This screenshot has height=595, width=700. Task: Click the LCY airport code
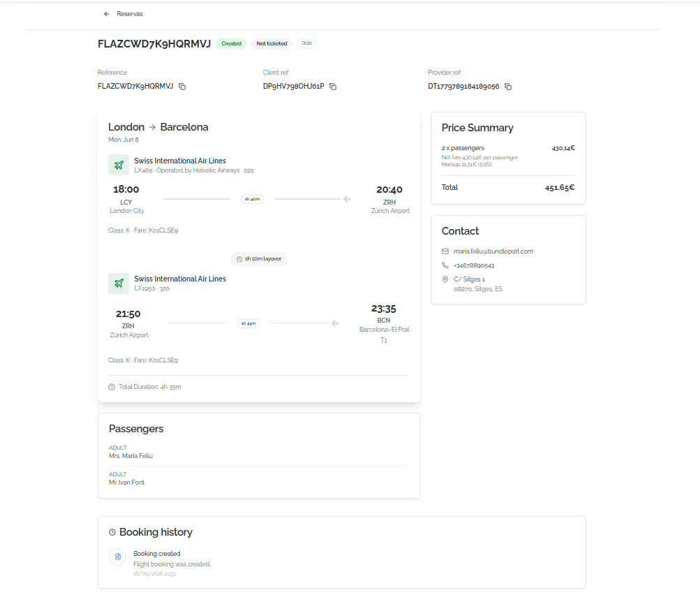126,203
